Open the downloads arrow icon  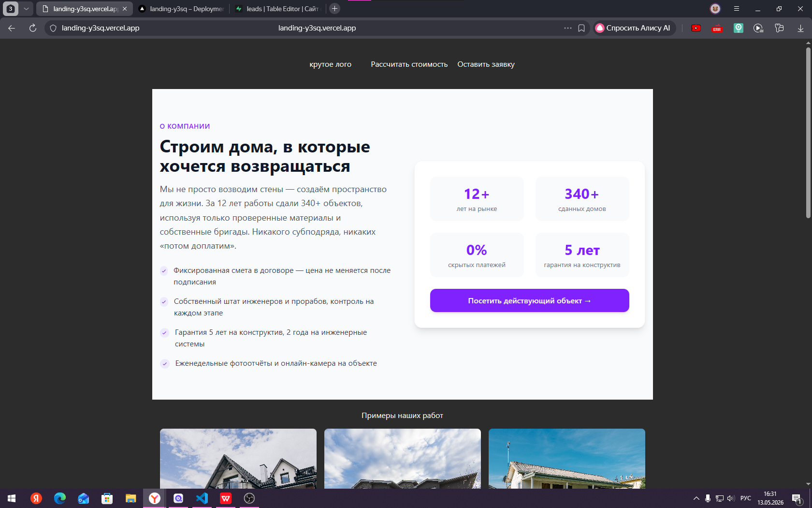[800, 28]
